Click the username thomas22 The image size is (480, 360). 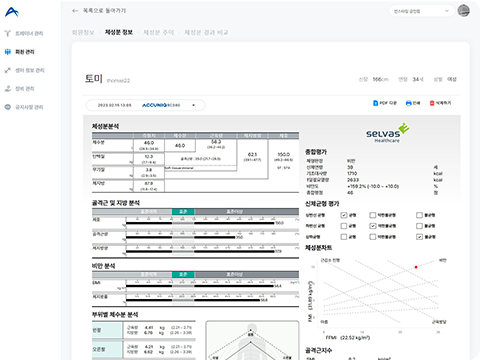click(x=118, y=80)
